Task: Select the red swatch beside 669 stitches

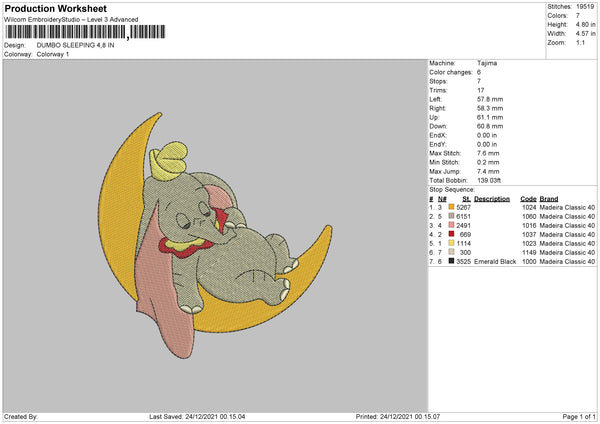Action: [451, 234]
